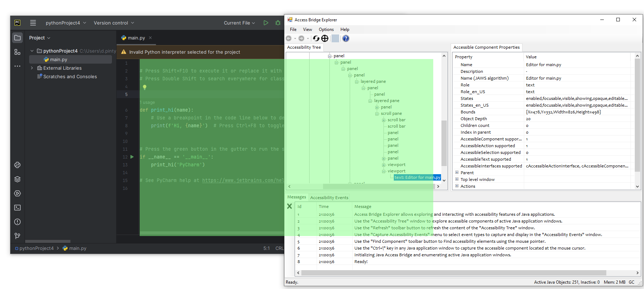Select 'text: Editor for main.py' tree node

click(x=417, y=177)
